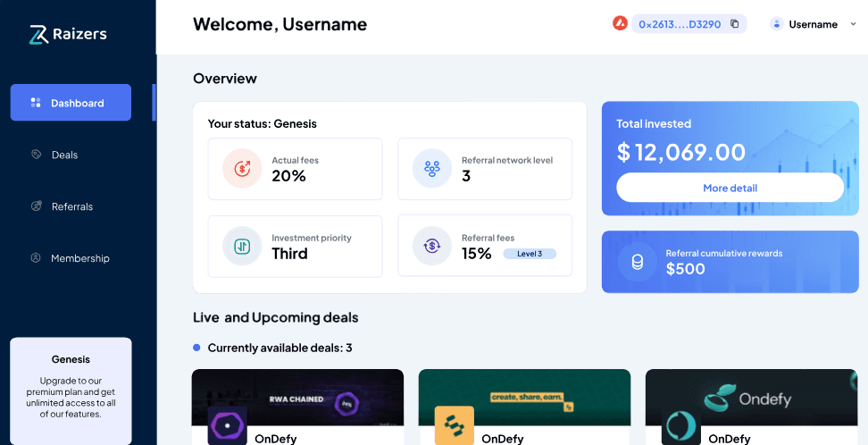Image resolution: width=868 pixels, height=445 pixels.
Task: Click the Genesis upgrade plan card
Action: coord(71,391)
